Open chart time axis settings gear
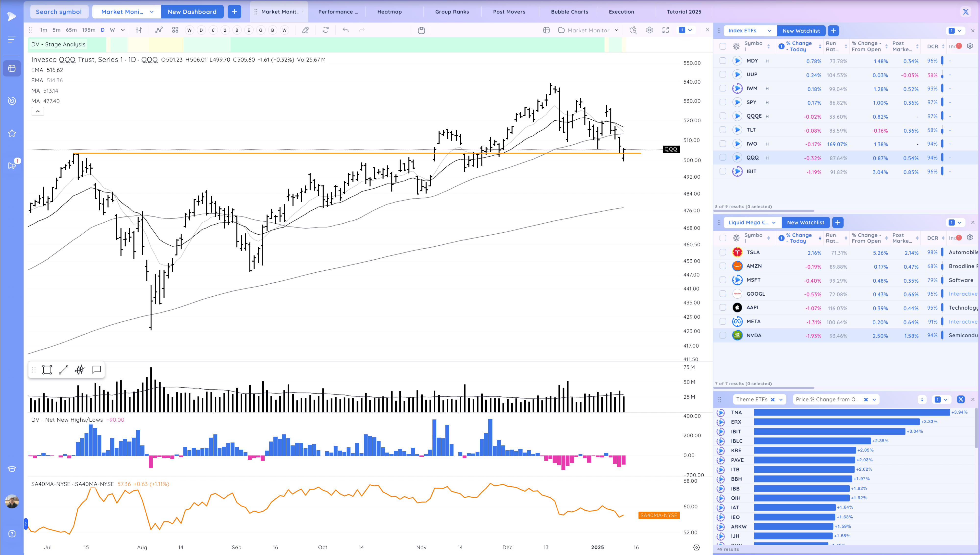Viewport: 980px width, 555px height. (x=697, y=547)
